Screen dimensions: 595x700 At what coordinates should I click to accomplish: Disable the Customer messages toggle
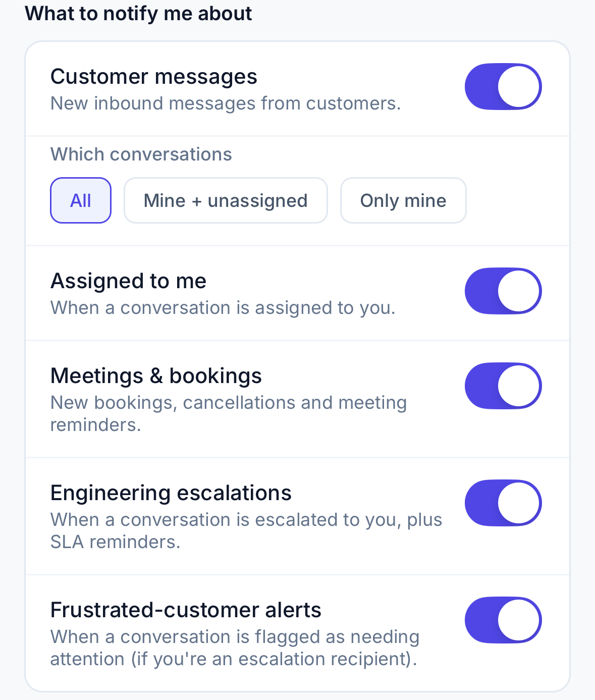(x=503, y=86)
